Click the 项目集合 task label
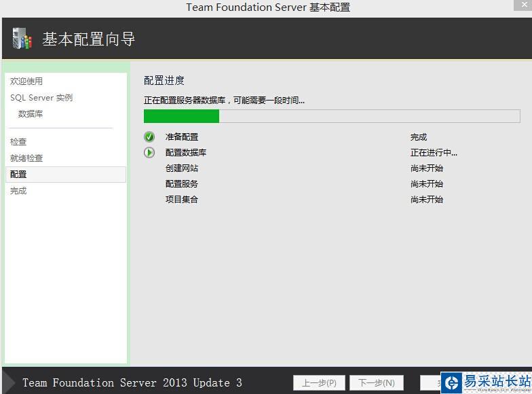The height and width of the screenshot is (394, 532). [x=182, y=200]
